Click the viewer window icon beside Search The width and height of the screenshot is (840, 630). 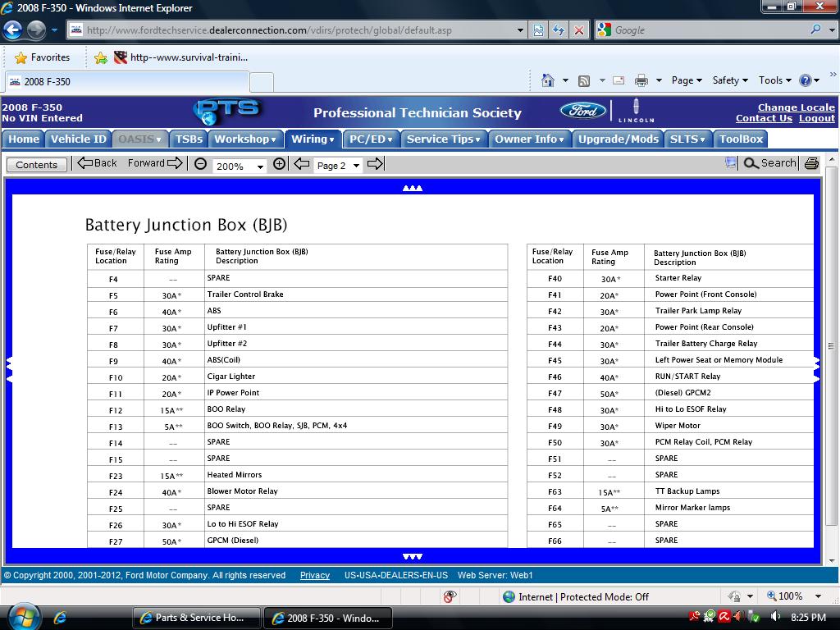(730, 162)
